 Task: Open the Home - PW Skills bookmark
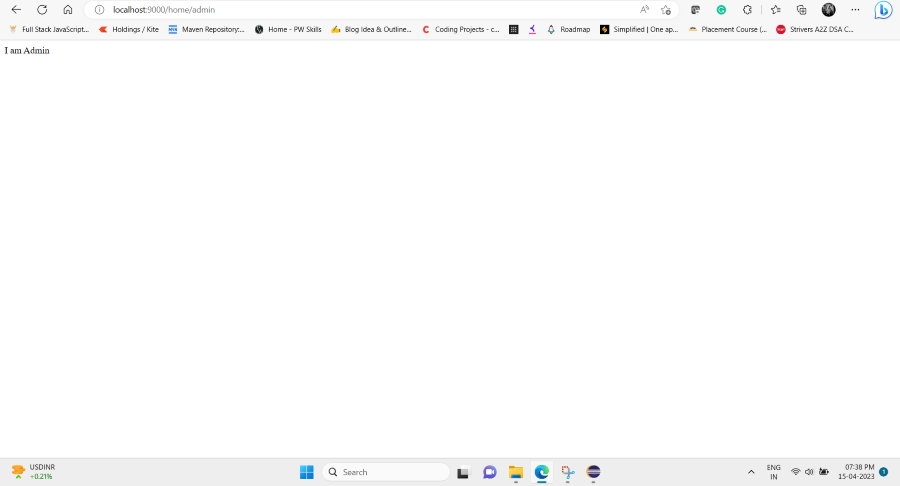pyautogui.click(x=288, y=29)
